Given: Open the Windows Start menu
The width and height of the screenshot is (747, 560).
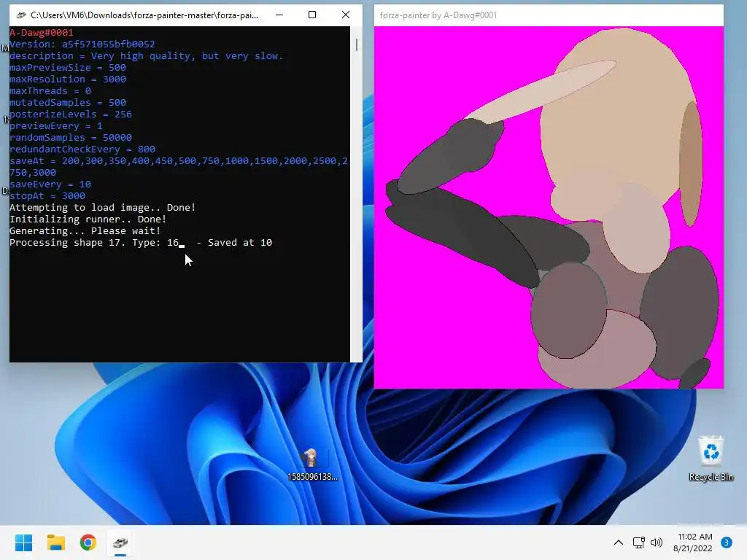Looking at the screenshot, I should 23,542.
